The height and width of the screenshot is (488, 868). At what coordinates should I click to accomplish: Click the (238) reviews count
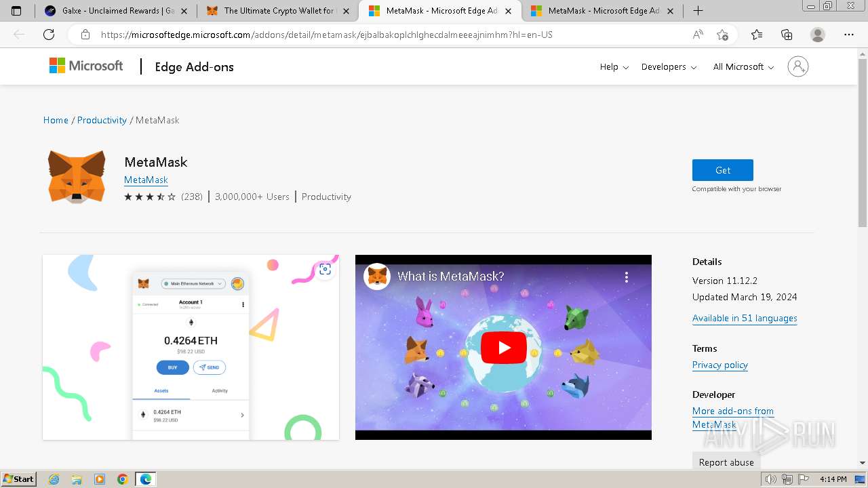tap(192, 197)
